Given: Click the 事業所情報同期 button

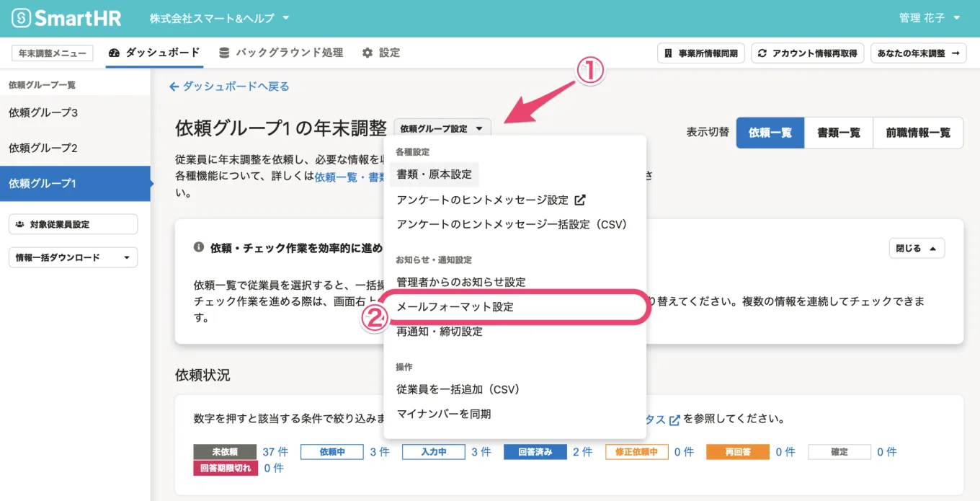Looking at the screenshot, I should (x=701, y=53).
